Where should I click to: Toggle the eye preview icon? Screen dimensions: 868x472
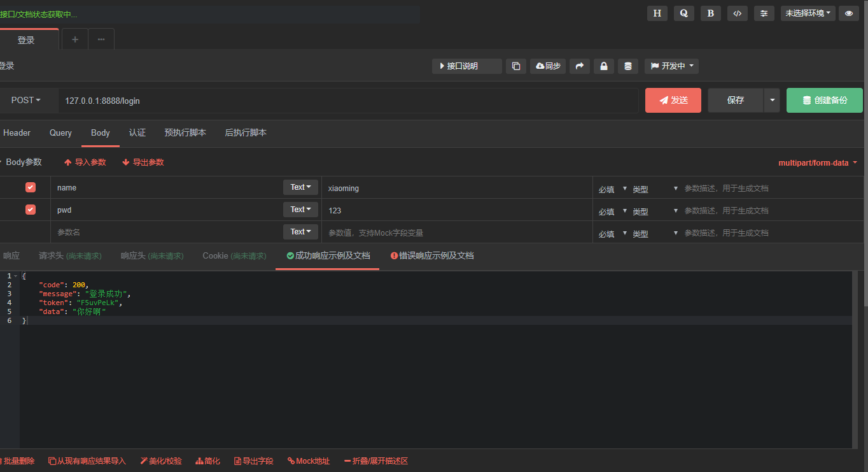pyautogui.click(x=849, y=13)
